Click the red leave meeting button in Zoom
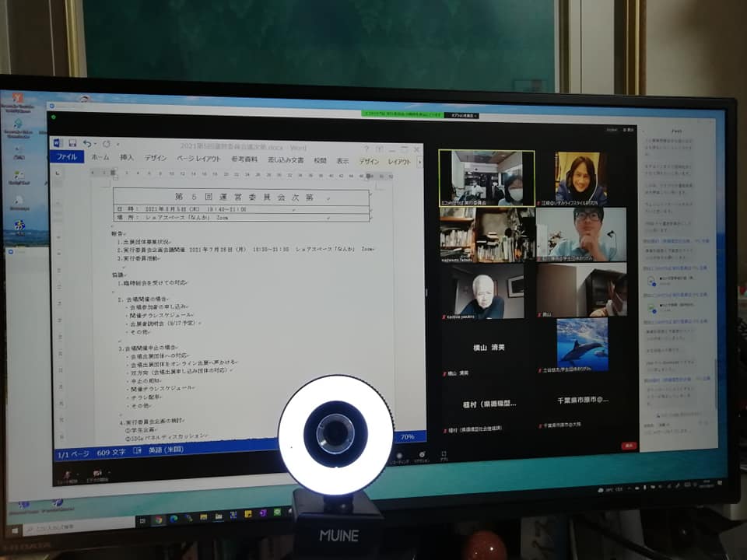747x560 pixels. (629, 446)
